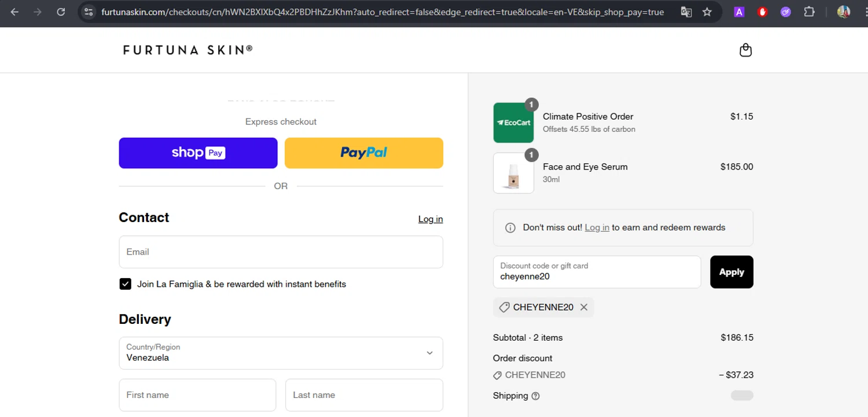868x417 pixels.
Task: Click the discount amount −$37.23
Action: 736,375
